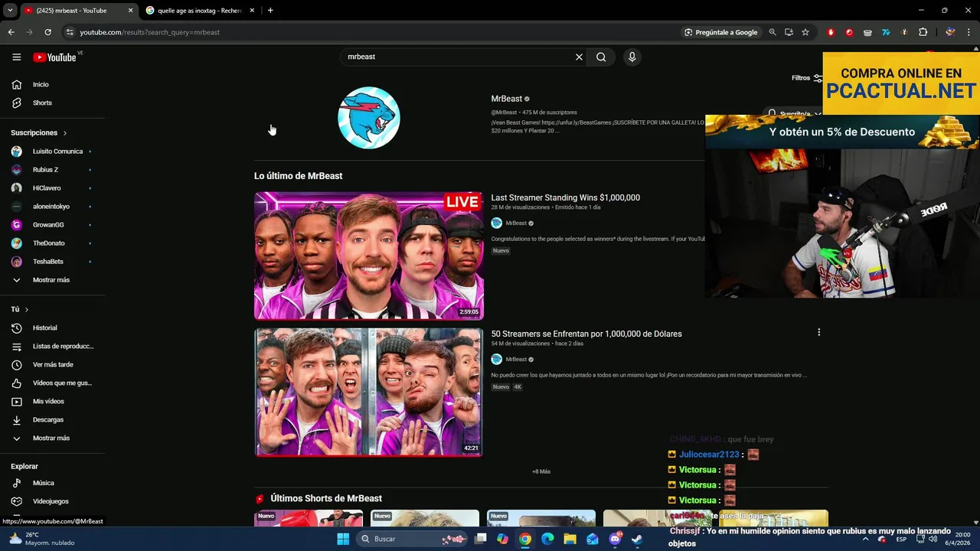
Task: Expand the +8 Más videos link
Action: coord(541,471)
